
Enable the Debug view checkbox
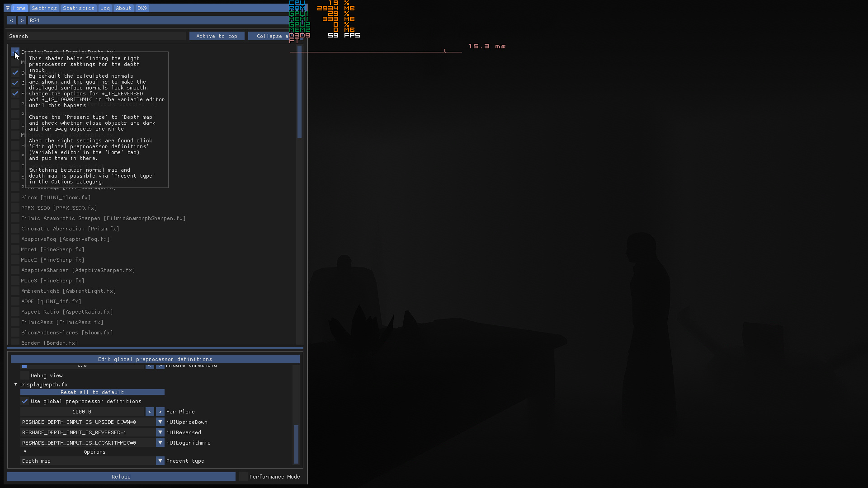pyautogui.click(x=25, y=375)
